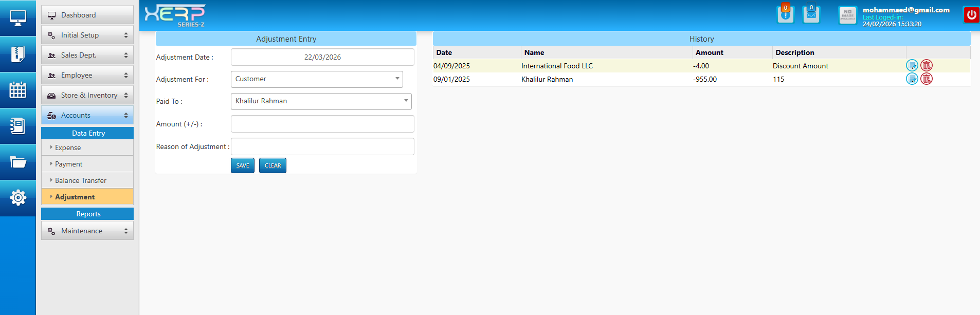Open the settings gear icon in sidebar
980x315 pixels.
click(17, 198)
